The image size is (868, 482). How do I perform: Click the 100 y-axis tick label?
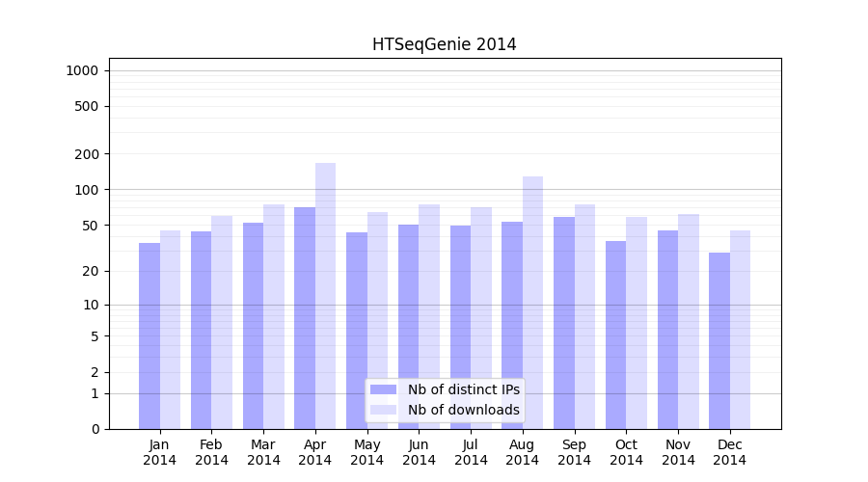(x=87, y=190)
